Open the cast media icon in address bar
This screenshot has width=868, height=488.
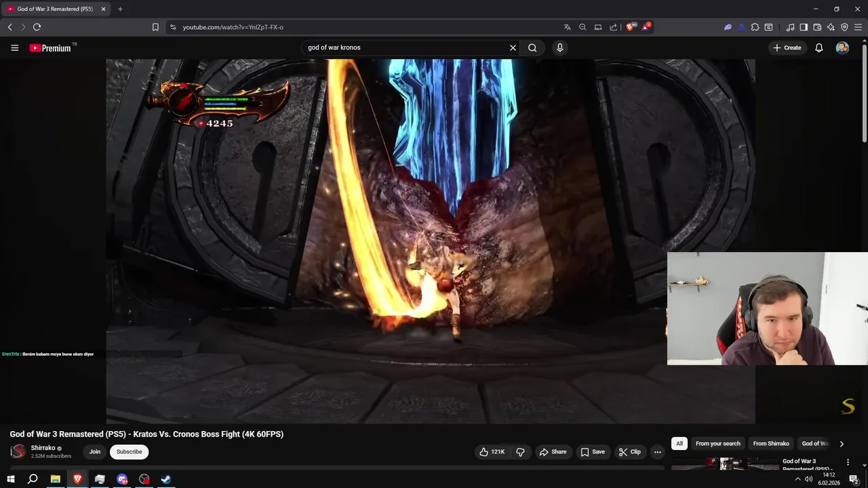click(598, 27)
